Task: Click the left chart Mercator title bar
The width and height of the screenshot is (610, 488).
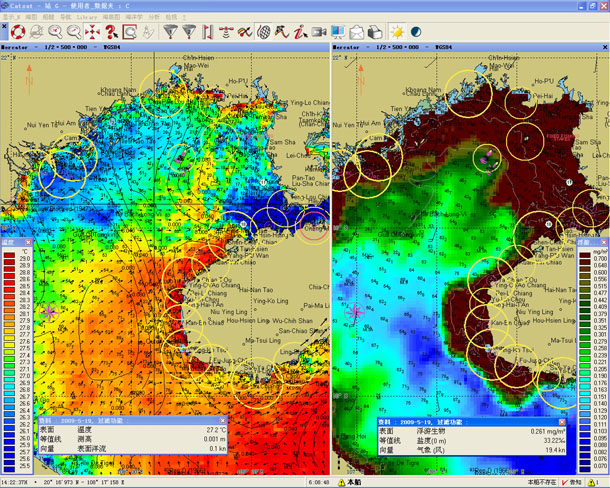Action: click(150, 46)
